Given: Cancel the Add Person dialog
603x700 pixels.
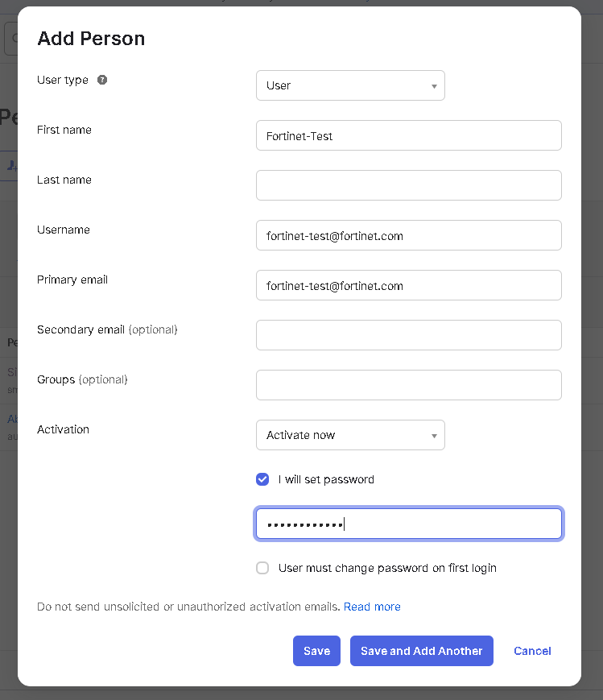Looking at the screenshot, I should click(532, 651).
